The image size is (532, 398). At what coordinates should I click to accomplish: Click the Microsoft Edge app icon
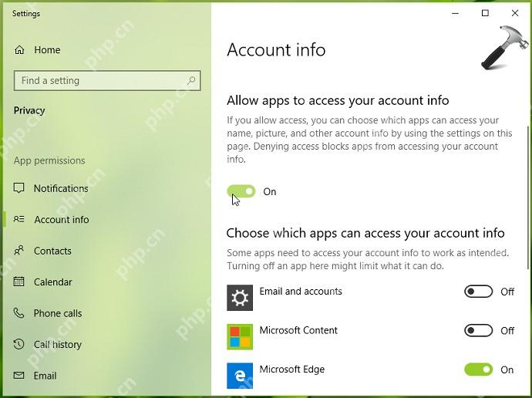pyautogui.click(x=240, y=376)
